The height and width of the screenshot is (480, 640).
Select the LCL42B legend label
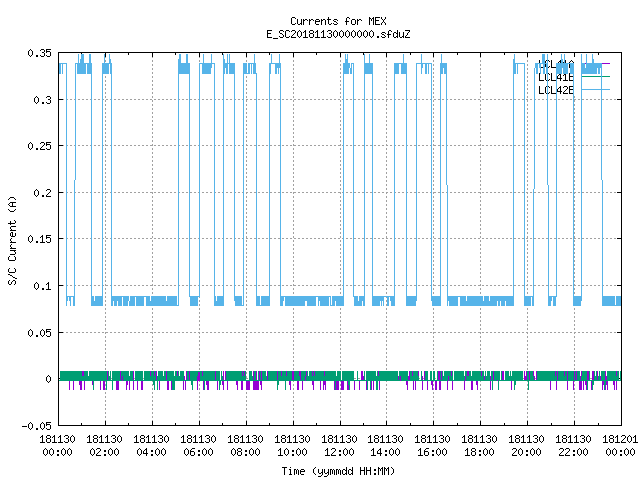coord(556,90)
